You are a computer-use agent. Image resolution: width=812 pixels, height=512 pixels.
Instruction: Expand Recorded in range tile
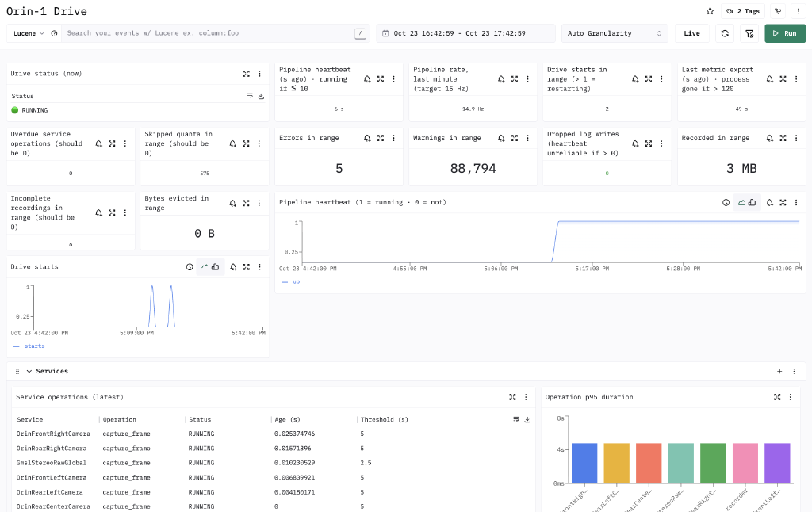783,138
